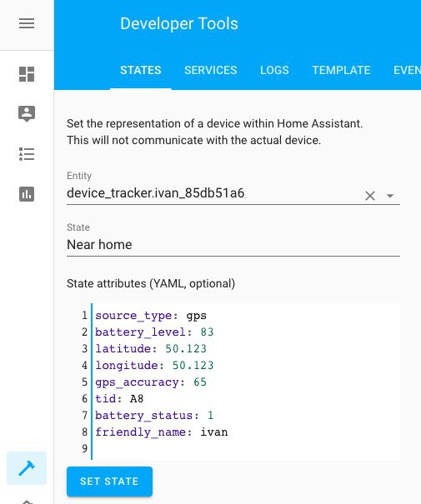Click the 'tid: A8' line
This screenshot has width=421, height=504.
click(119, 399)
